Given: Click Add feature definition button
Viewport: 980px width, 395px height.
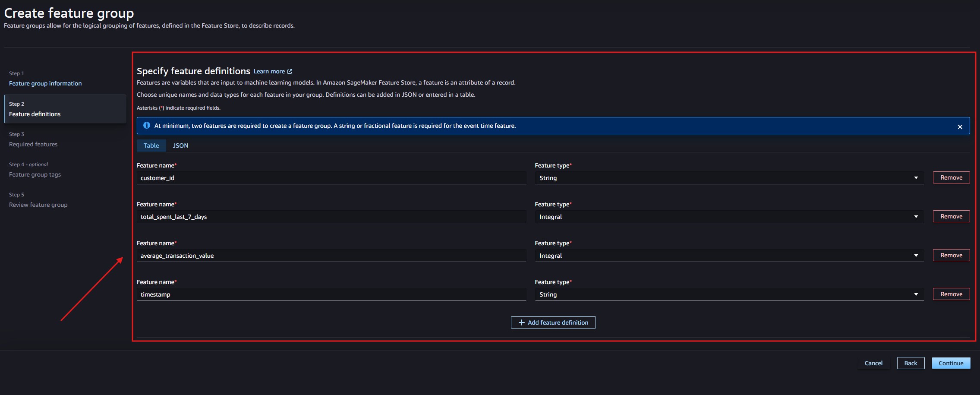Looking at the screenshot, I should 553,322.
